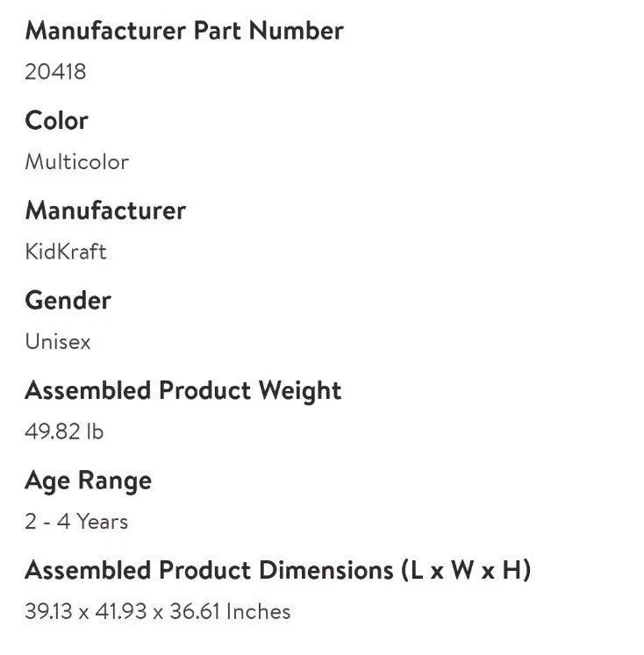Click the Assembled Product Weight heading

click(182, 390)
